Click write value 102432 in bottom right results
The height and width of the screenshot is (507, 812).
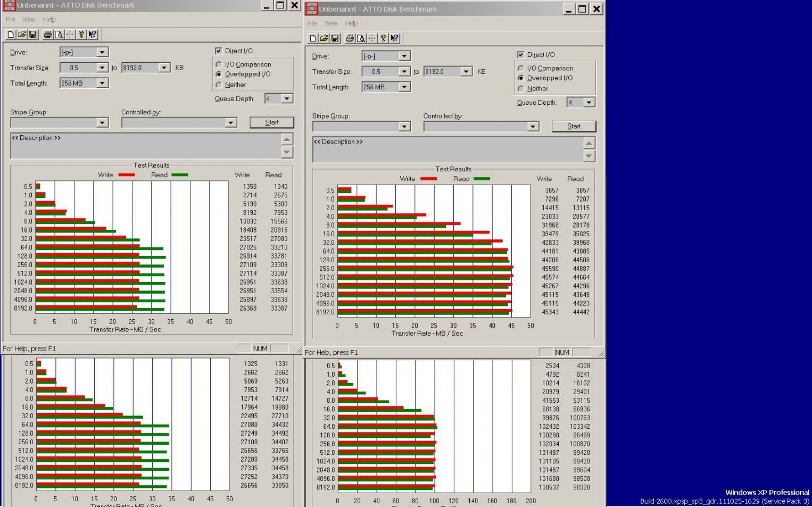click(x=549, y=427)
